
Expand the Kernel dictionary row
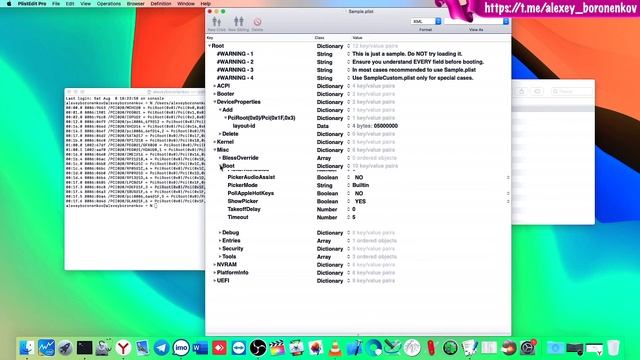click(x=215, y=142)
